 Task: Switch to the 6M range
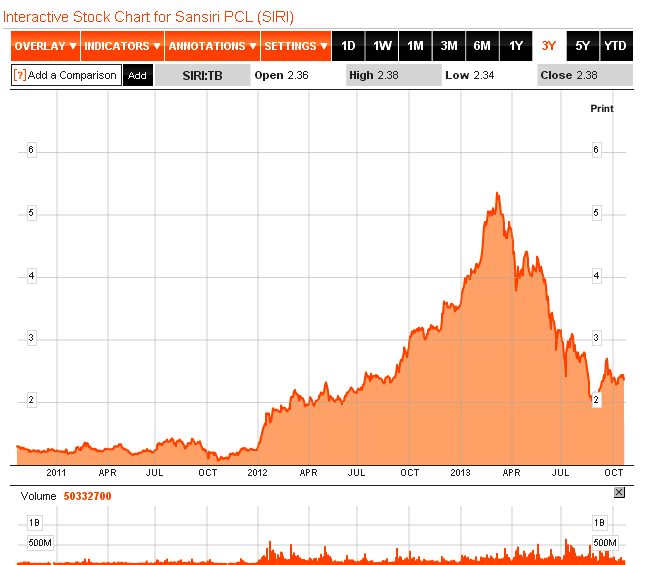482,46
